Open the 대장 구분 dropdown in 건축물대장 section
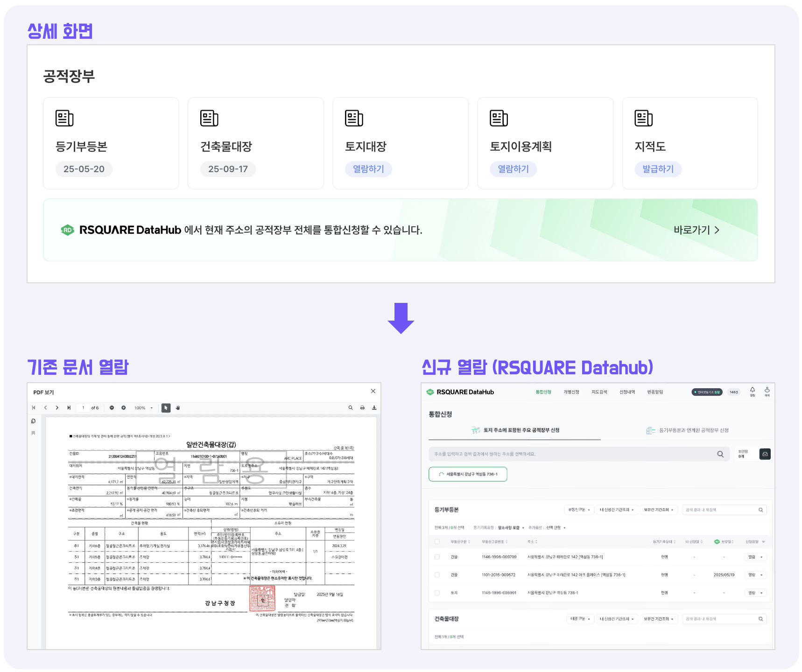 coord(580,619)
